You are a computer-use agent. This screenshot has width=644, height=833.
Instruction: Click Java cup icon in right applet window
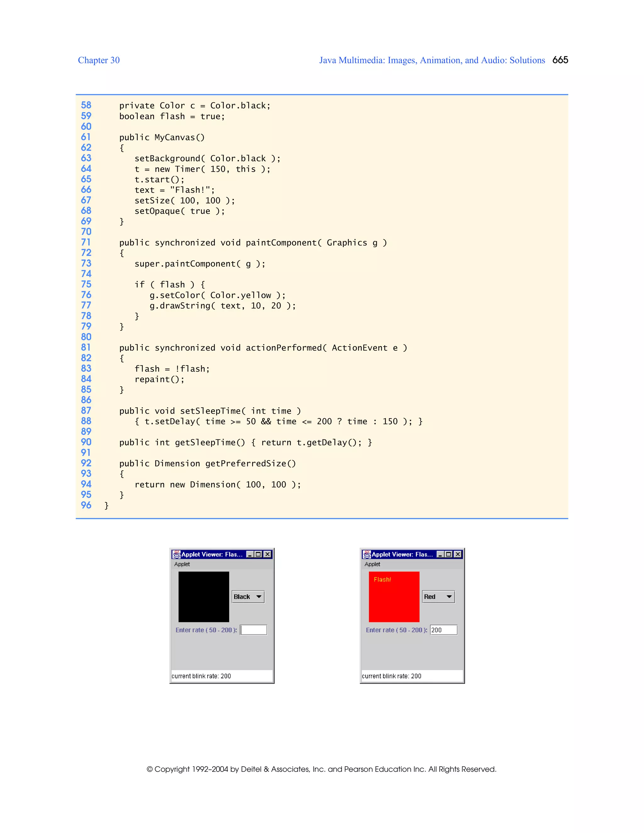coord(367,554)
